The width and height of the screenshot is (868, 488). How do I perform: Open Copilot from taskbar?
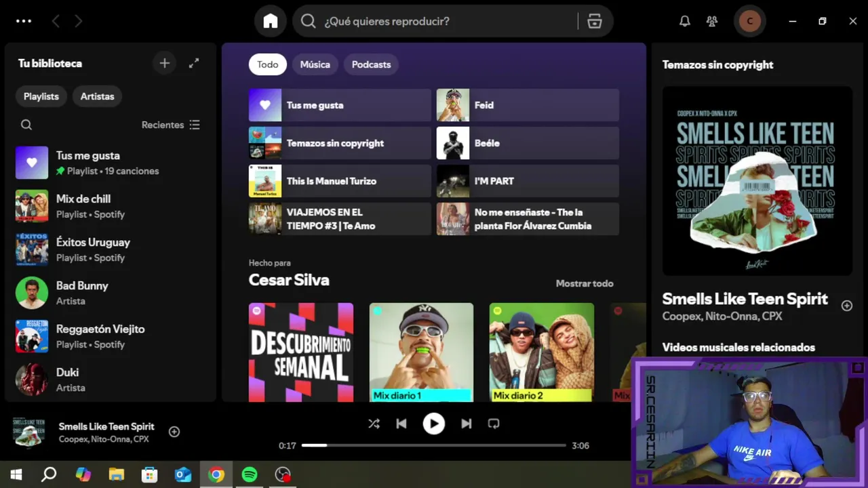(83, 474)
